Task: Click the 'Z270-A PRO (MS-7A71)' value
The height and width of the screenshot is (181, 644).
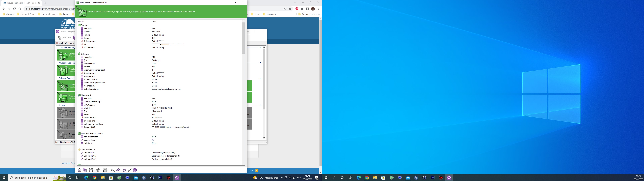Action: tap(162, 108)
